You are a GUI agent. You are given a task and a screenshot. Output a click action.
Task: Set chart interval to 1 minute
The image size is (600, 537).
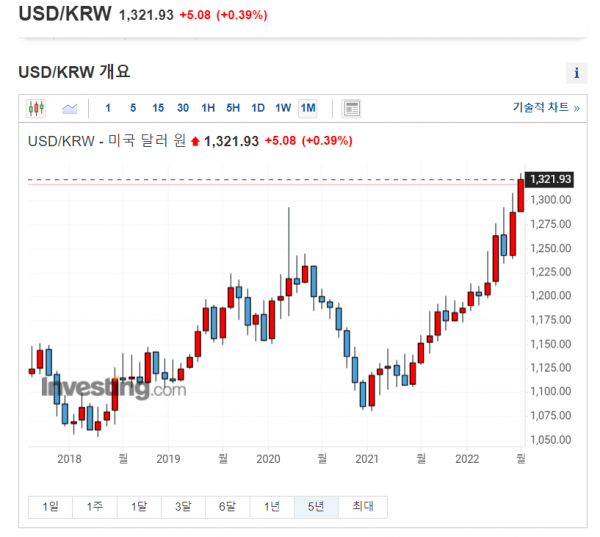[108, 108]
